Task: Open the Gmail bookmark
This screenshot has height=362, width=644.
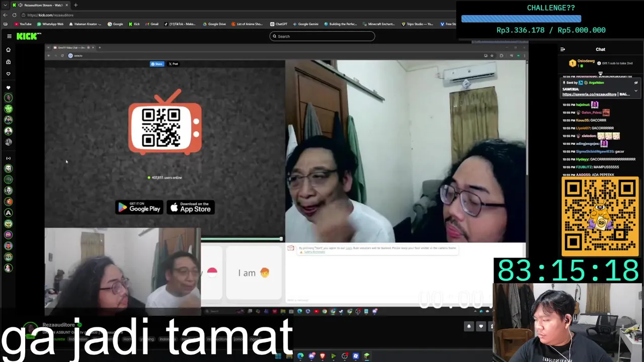Action: pos(151,24)
